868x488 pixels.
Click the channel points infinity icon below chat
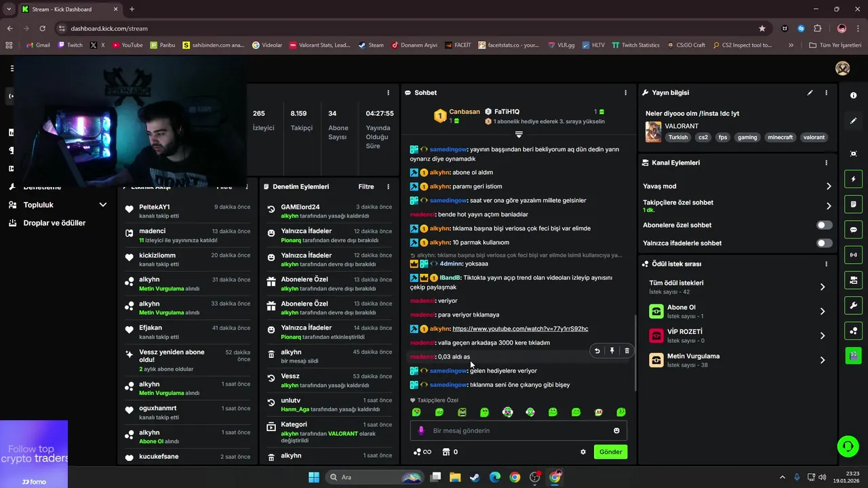point(422,452)
